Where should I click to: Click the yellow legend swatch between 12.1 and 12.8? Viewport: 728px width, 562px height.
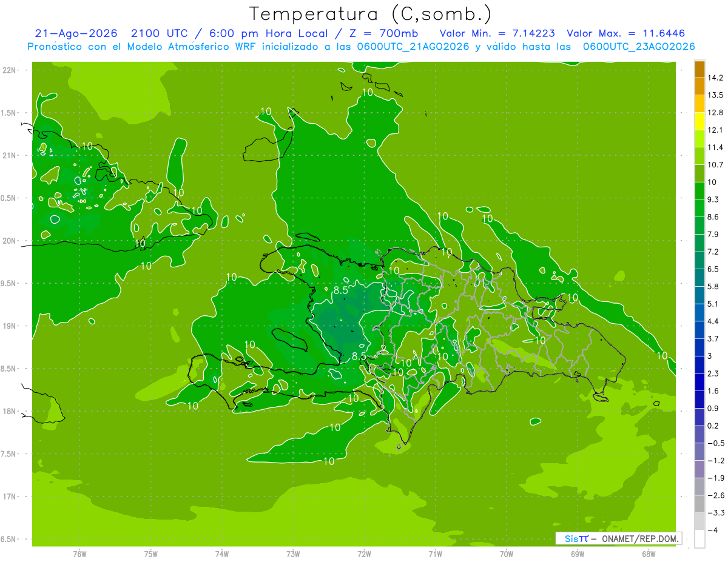pos(699,121)
